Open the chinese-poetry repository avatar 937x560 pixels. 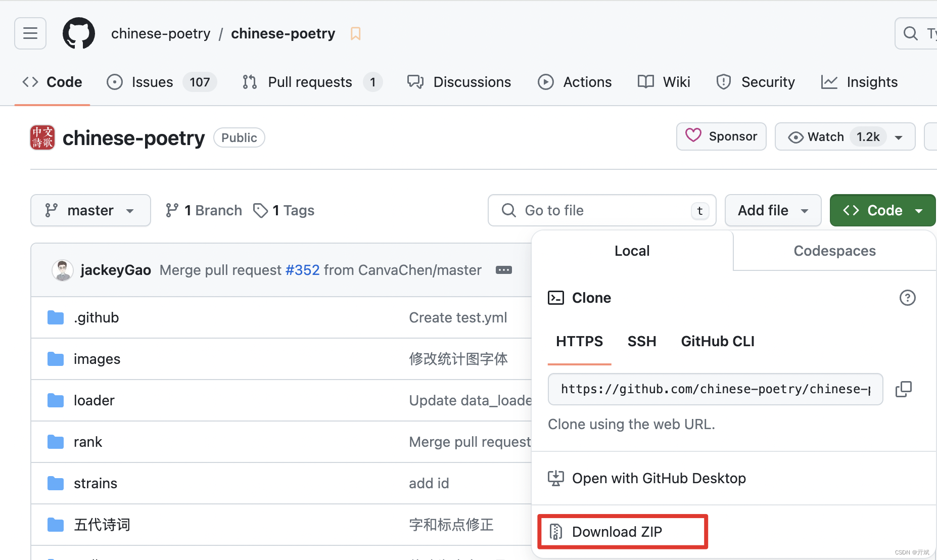pos(42,137)
